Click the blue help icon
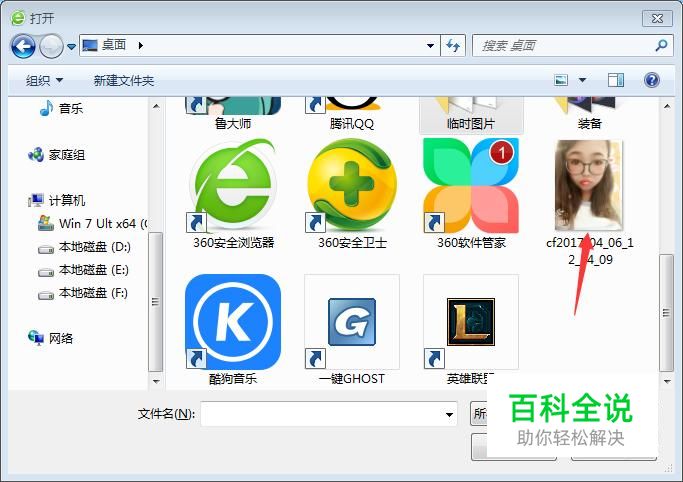This screenshot has height=482, width=683. (x=652, y=80)
